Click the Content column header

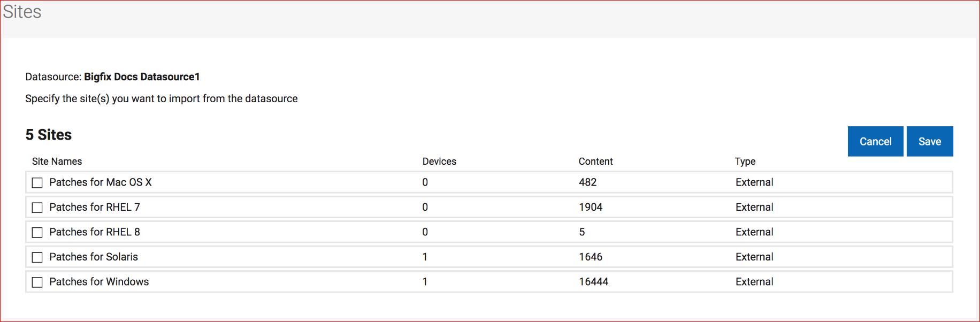[x=595, y=162]
